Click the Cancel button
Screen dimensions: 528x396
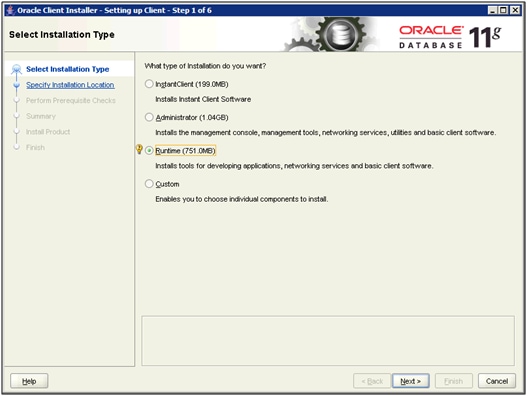pyautogui.click(x=497, y=381)
